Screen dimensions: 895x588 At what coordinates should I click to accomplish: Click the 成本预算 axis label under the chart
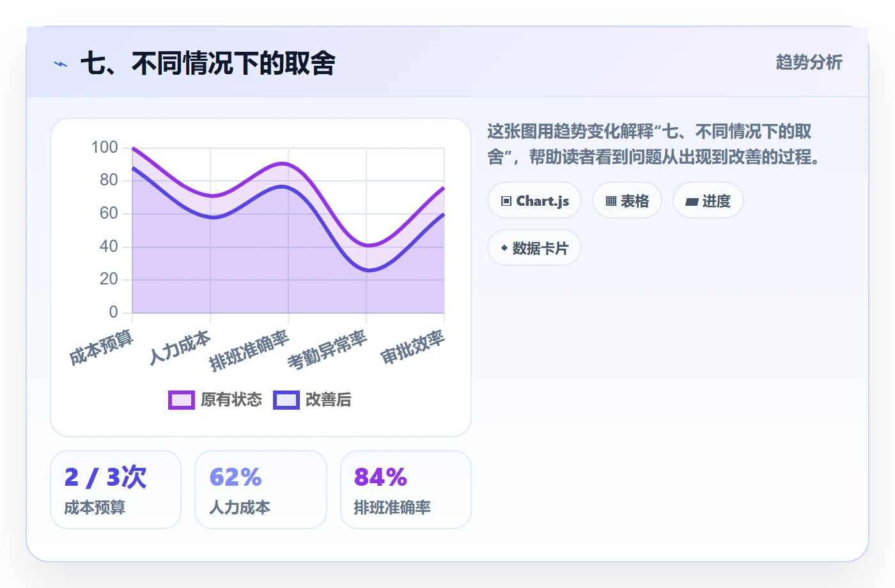coord(102,347)
